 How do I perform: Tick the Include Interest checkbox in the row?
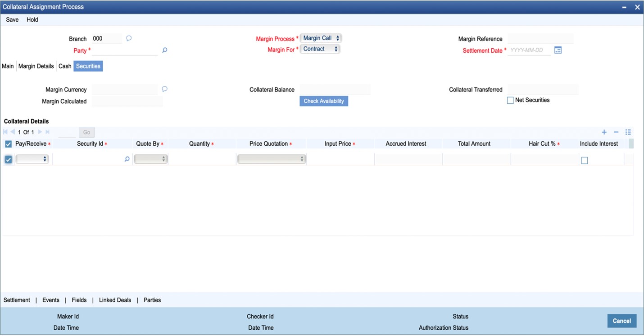585,160
